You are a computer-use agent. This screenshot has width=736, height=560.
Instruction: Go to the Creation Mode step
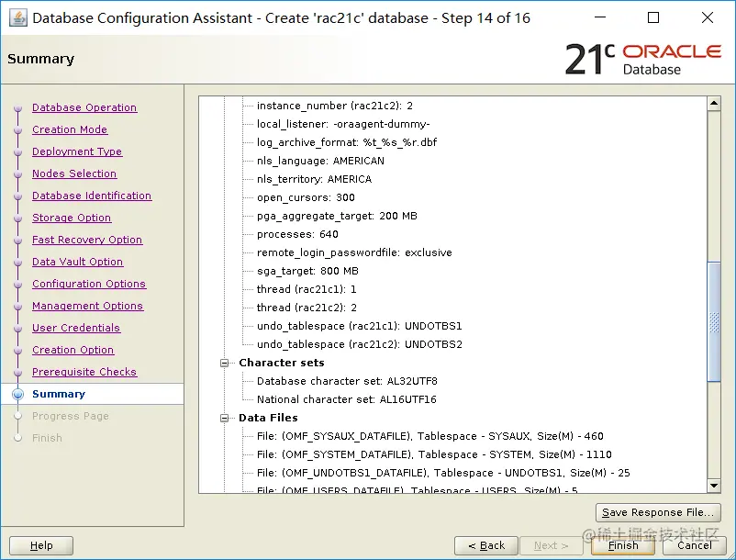click(x=70, y=129)
